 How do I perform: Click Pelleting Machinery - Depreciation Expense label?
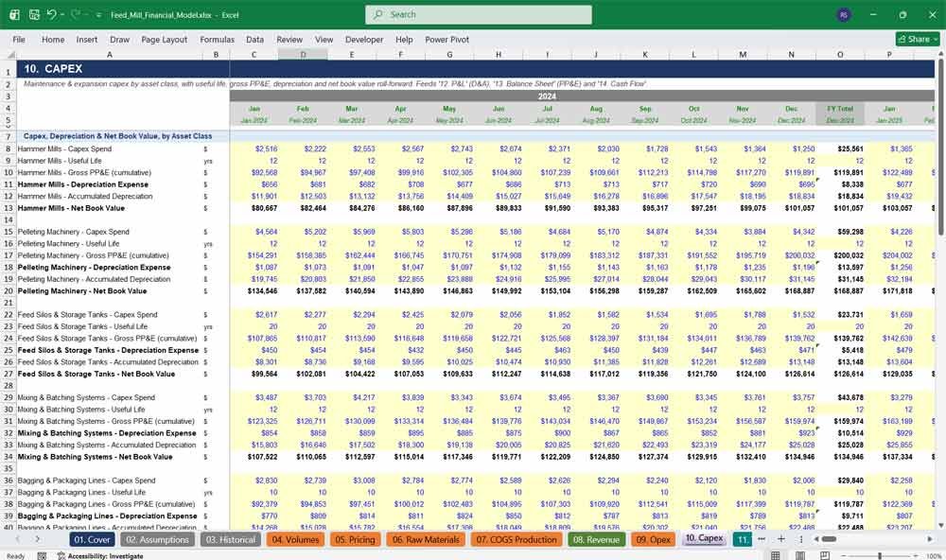click(94, 268)
